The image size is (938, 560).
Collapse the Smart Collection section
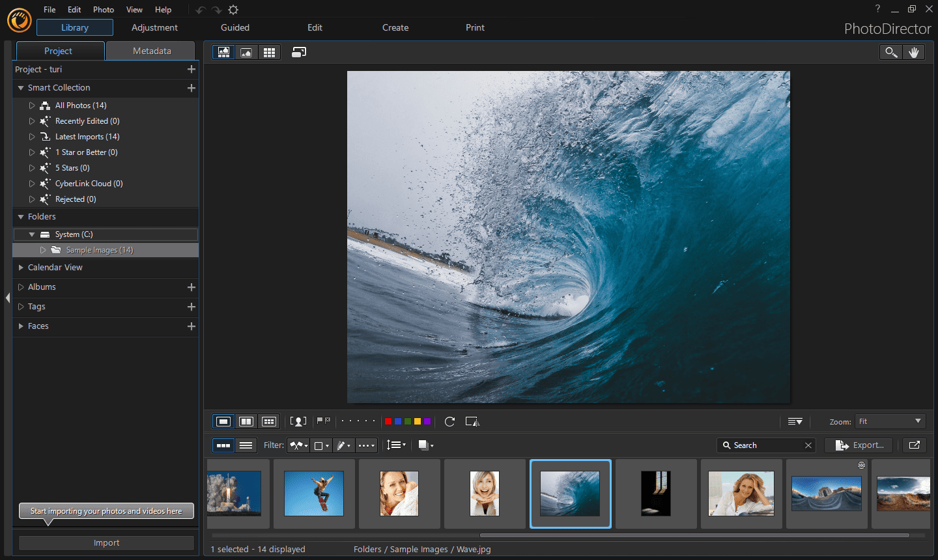[x=21, y=88]
